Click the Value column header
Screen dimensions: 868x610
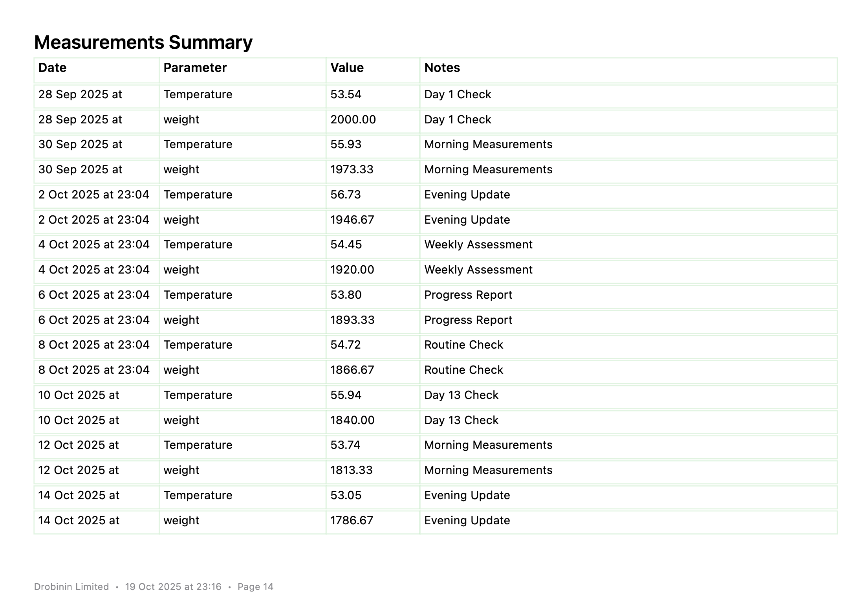click(347, 68)
